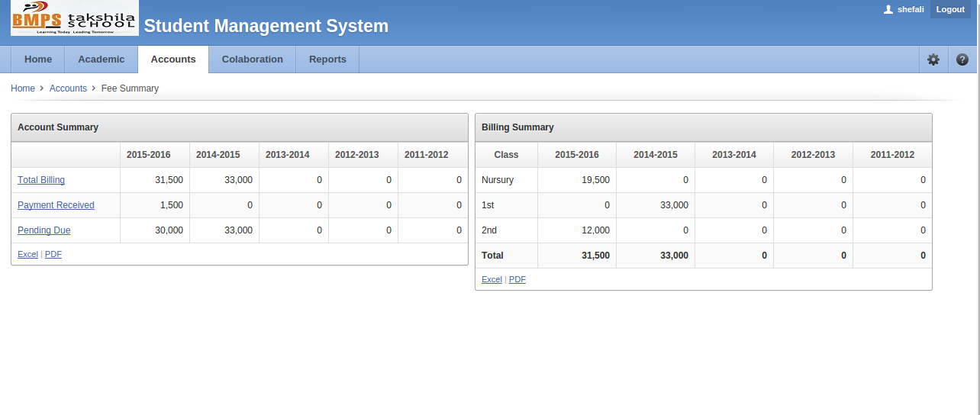Click the user profile icon beside shefali
The height and width of the screenshot is (415, 980).
888,10
